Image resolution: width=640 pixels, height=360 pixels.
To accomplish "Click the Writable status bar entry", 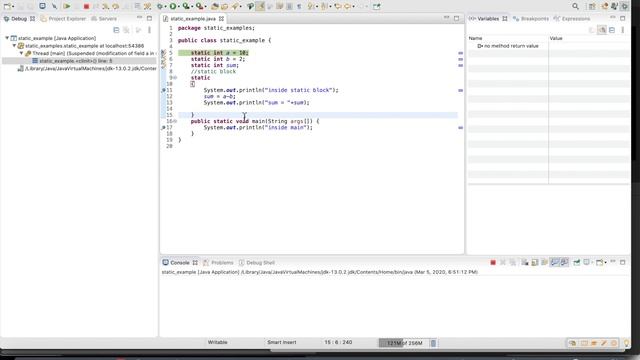I will (x=218, y=342).
